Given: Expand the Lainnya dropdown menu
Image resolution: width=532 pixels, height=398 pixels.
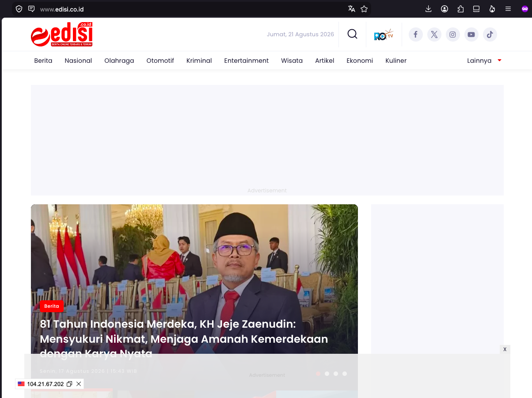Looking at the screenshot, I should 484,61.
